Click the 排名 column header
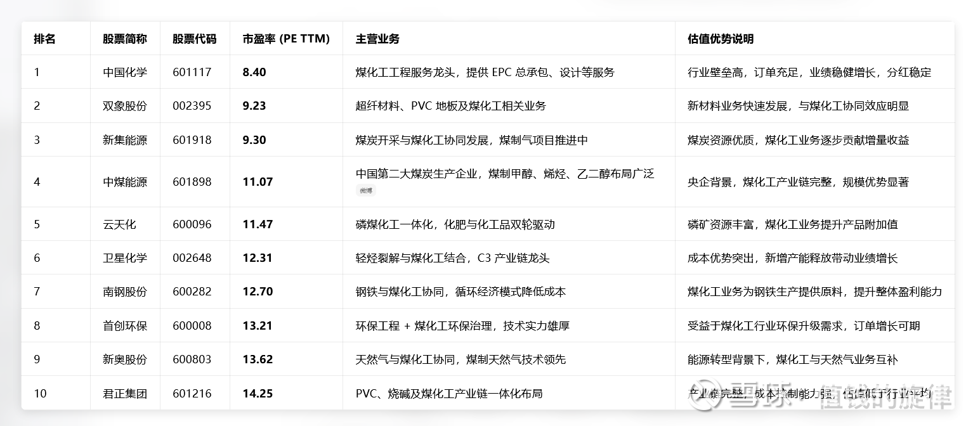 click(44, 39)
